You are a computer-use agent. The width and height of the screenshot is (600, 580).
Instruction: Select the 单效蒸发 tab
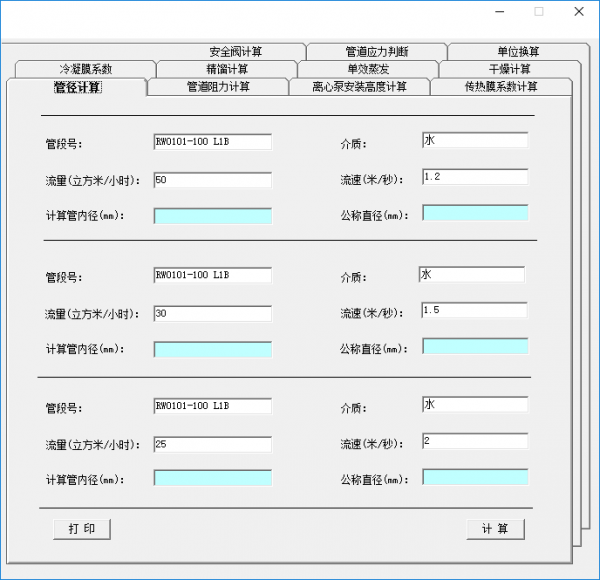coord(368,69)
